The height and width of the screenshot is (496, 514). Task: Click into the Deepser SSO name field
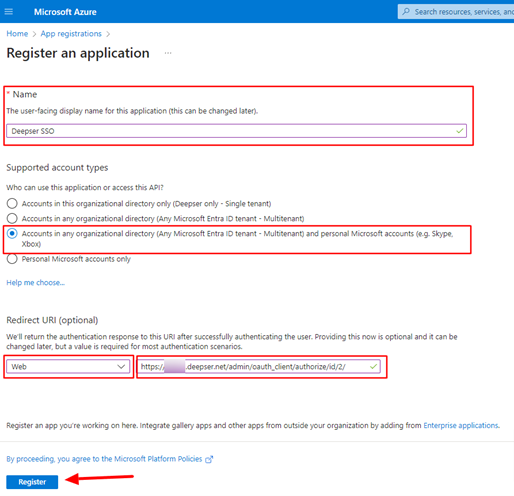236,131
